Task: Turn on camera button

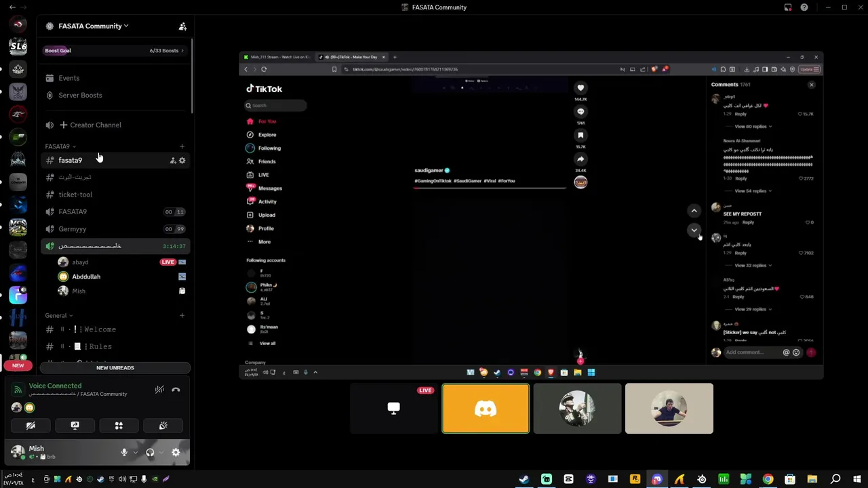Action: 31,426
